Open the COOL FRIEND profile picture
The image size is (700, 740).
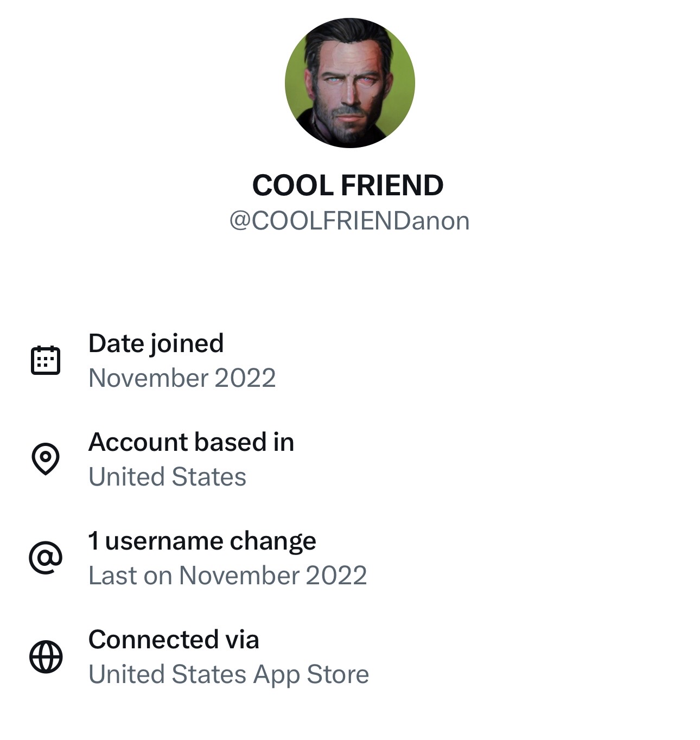click(349, 83)
